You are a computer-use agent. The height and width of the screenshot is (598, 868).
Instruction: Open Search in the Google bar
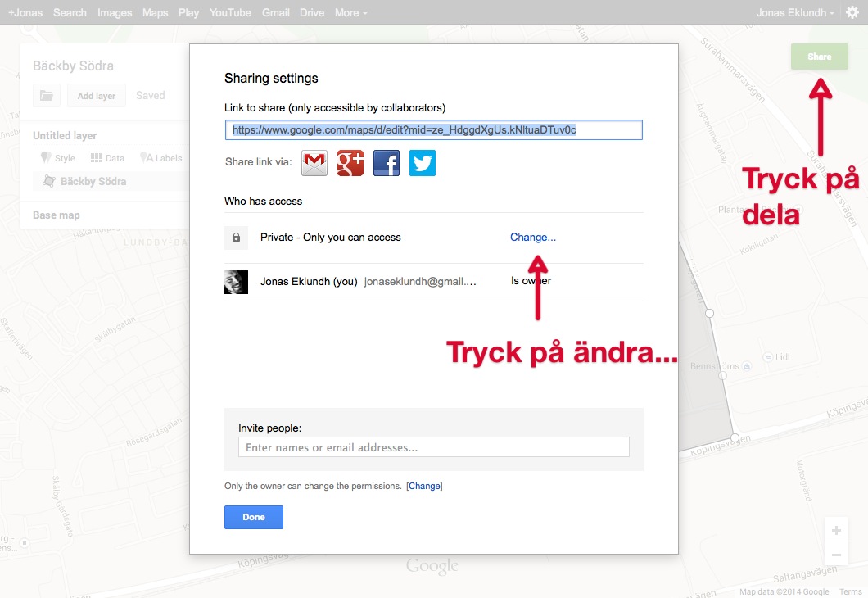tap(70, 12)
